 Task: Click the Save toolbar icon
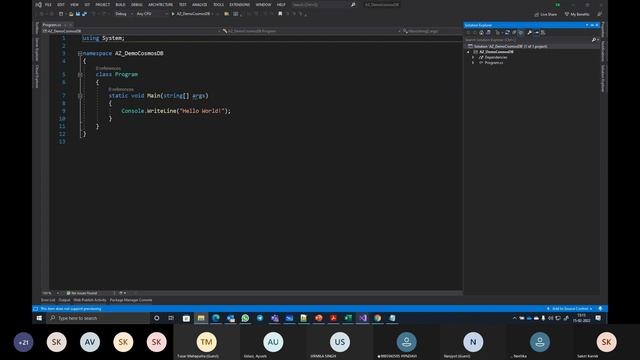click(x=78, y=14)
